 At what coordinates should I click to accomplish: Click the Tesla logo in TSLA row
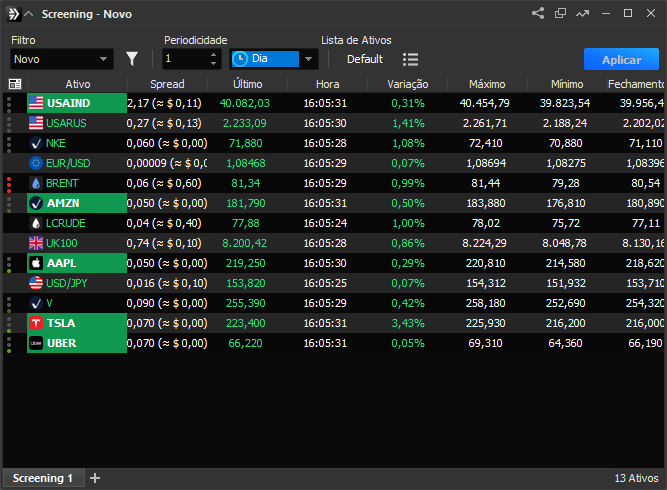coord(36,323)
